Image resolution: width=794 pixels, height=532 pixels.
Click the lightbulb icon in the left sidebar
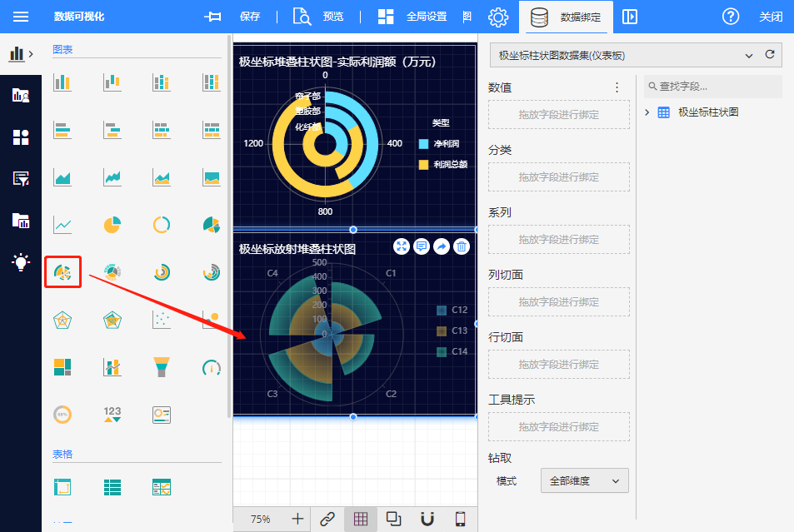tap(21, 262)
